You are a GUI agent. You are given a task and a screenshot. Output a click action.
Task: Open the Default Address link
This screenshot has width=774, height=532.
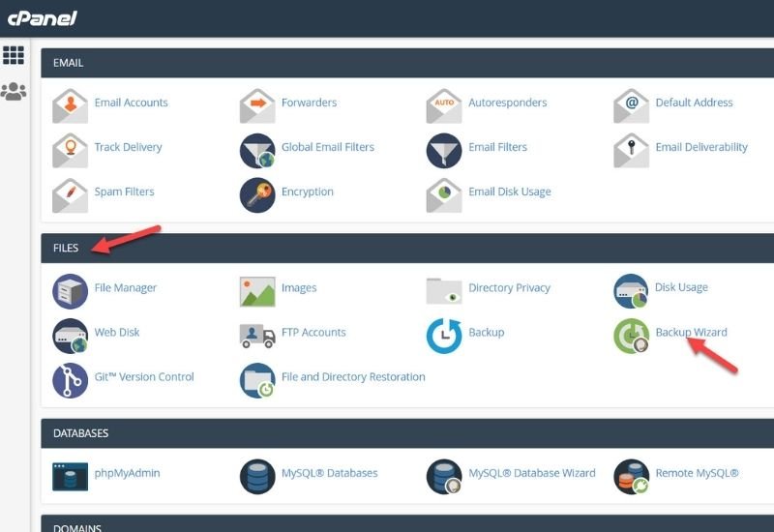point(694,103)
